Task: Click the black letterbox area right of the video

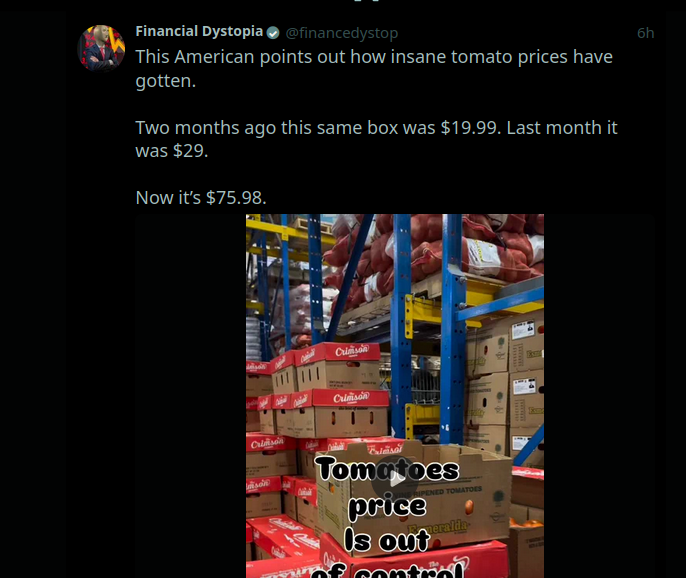Action: click(598, 400)
